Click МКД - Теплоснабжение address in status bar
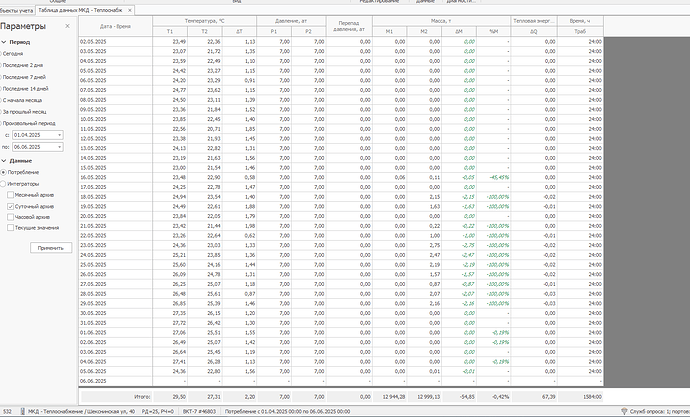 tap(81, 411)
